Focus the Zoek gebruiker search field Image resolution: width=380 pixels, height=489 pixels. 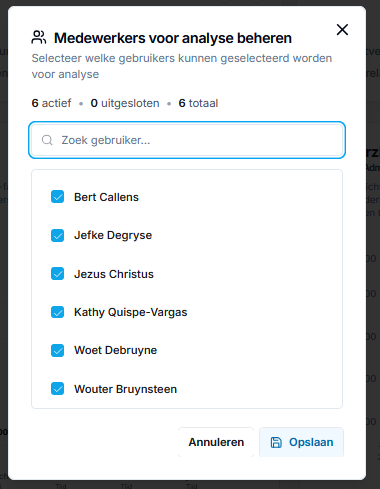point(187,140)
